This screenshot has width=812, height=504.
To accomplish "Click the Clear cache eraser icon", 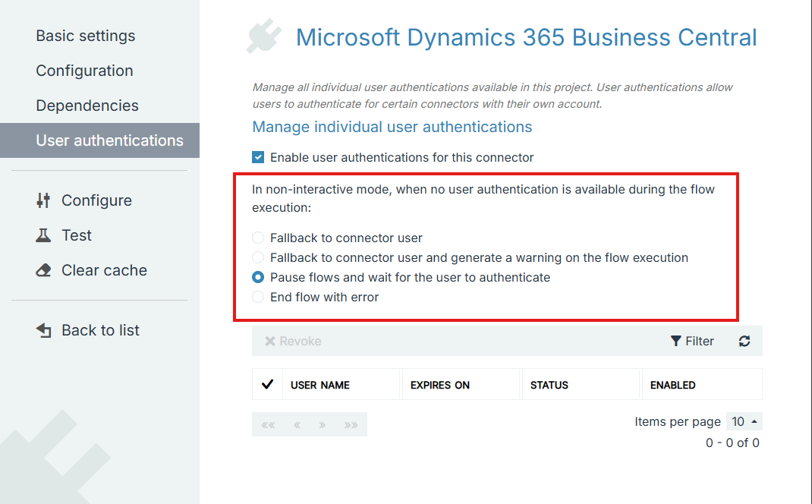I will point(43,270).
